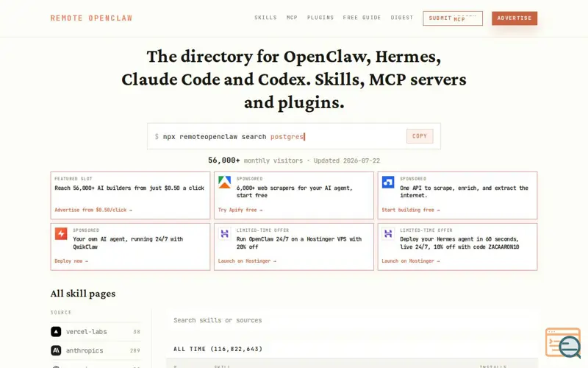Click Your own AI agent QwikClaw text
This screenshot has width=588, height=368.
[128, 243]
